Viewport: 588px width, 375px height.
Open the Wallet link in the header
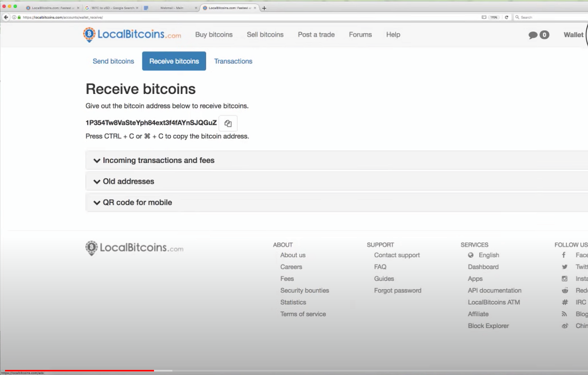(x=573, y=35)
